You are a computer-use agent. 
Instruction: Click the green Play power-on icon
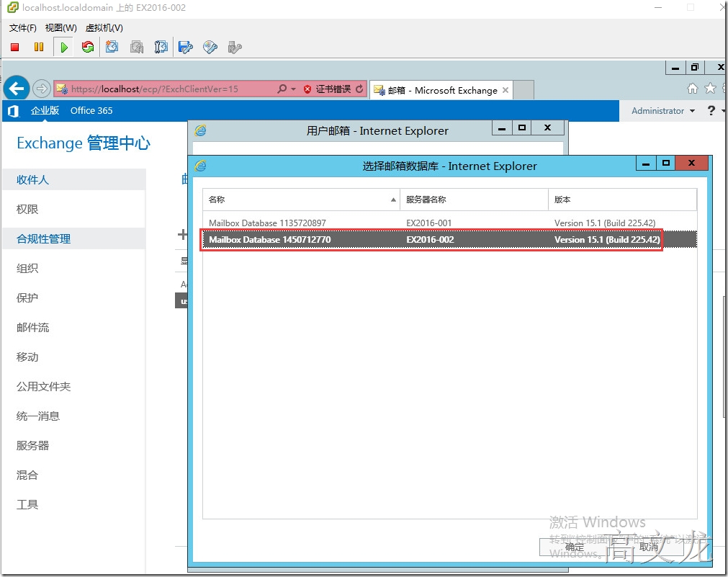[64, 47]
